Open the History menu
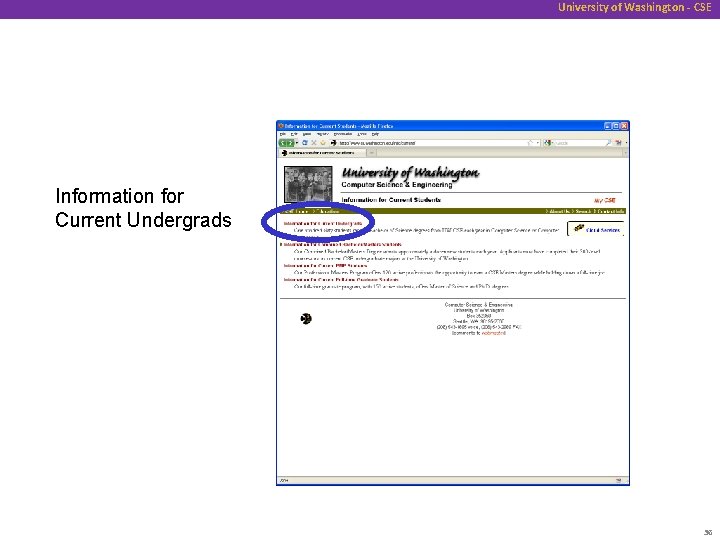 pos(322,134)
